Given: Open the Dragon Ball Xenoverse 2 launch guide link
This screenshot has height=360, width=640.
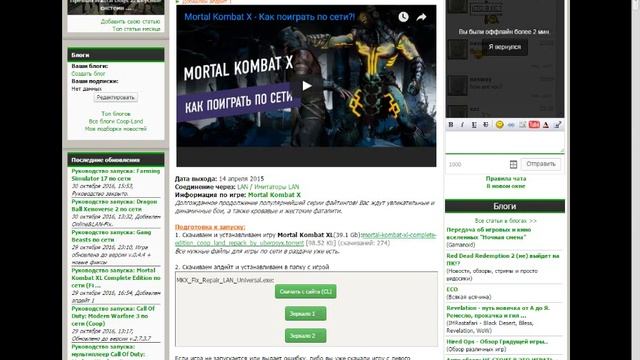Looking at the screenshot, I should click(x=114, y=205).
